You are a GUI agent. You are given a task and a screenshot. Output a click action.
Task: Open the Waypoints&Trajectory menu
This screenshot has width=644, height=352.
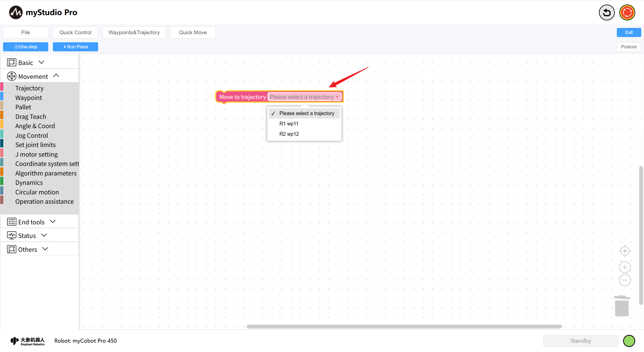pos(134,32)
